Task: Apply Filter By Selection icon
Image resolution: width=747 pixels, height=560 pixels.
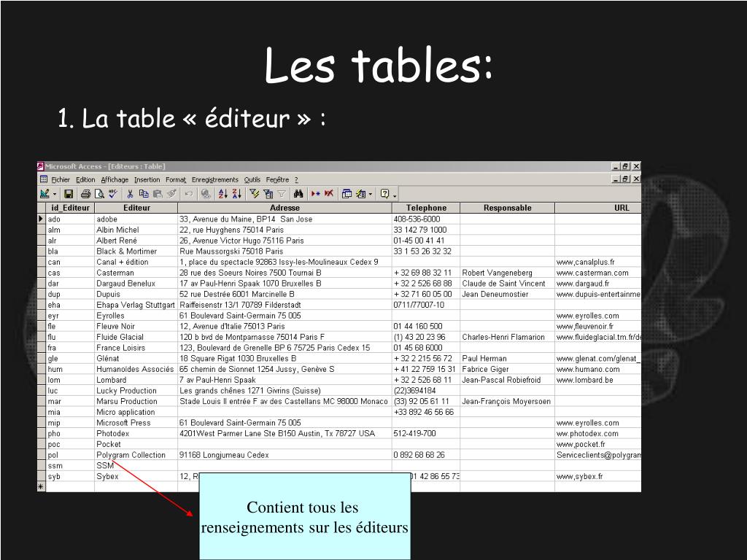Action: (254, 194)
